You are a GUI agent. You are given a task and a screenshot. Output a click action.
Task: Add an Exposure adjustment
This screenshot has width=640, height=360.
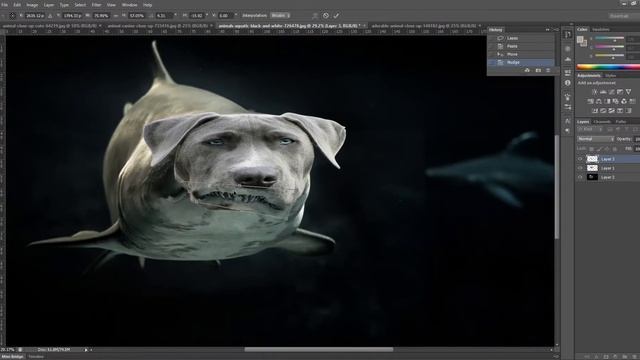click(620, 92)
